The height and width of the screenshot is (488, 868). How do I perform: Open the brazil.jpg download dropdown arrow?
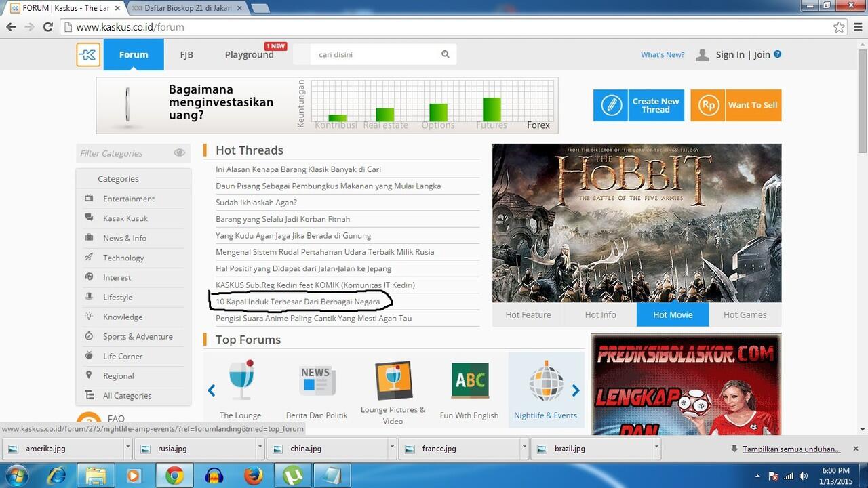[656, 449]
